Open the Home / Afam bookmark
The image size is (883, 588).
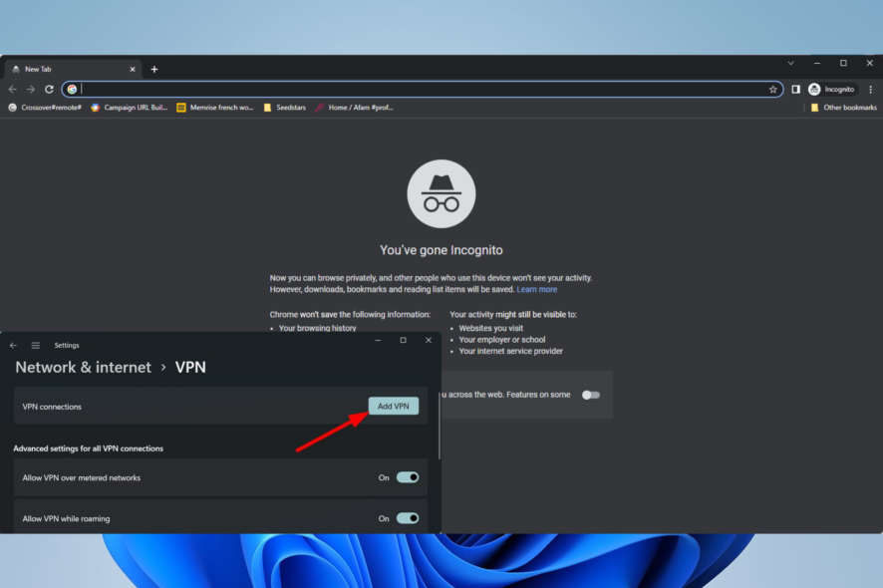354,107
